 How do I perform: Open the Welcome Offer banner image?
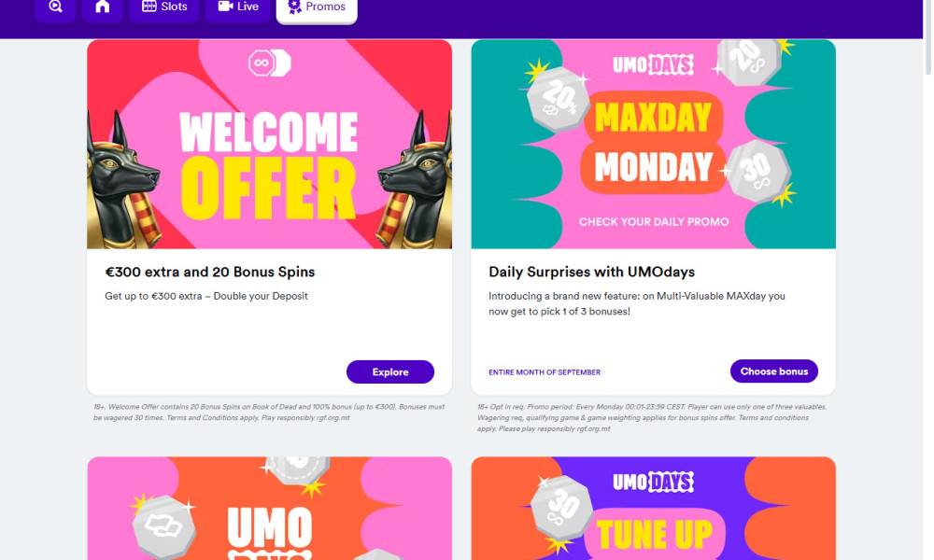tap(269, 144)
